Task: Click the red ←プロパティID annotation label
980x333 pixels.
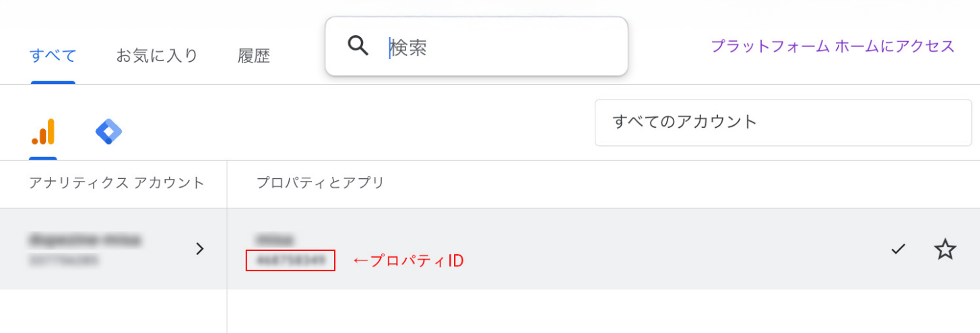Action: click(408, 261)
